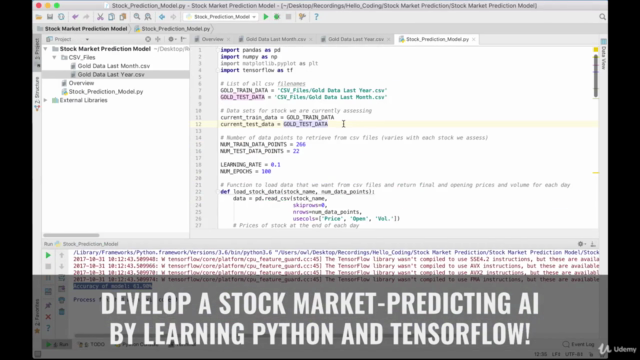The height and width of the screenshot is (360, 640).
Task: Click the Collapse All icon in Project panel
Action: pyautogui.click(x=158, y=39)
